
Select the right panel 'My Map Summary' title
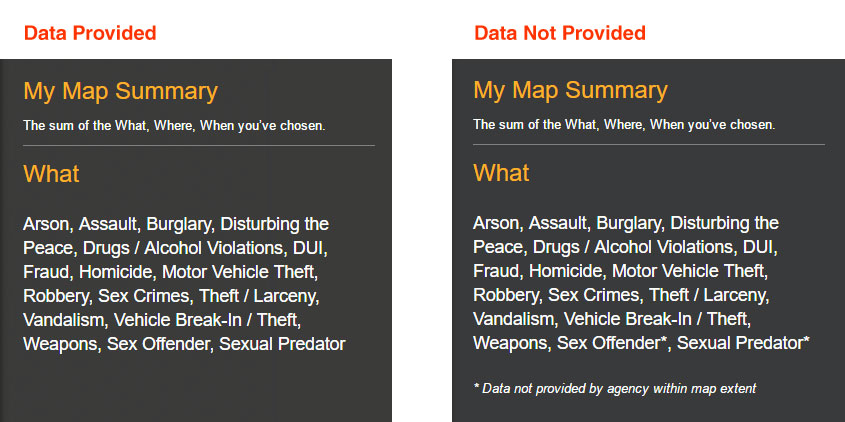(570, 91)
